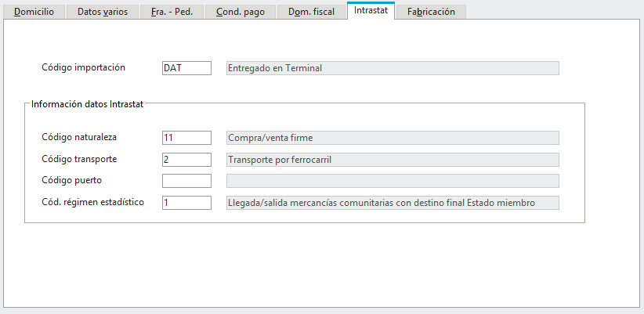The height and width of the screenshot is (314, 644).
Task: Go to the Cond. pago tab
Action: [241, 12]
